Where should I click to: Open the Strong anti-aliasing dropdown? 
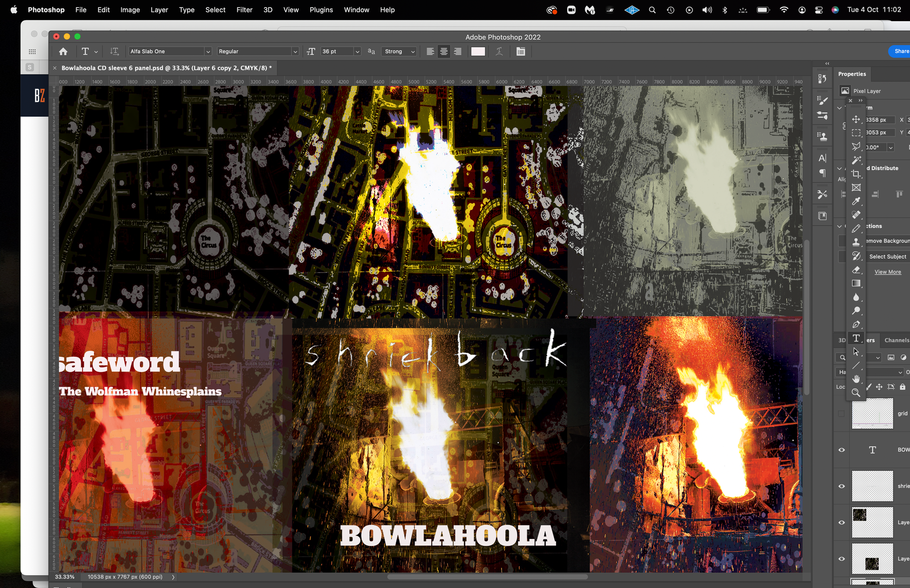399,52
